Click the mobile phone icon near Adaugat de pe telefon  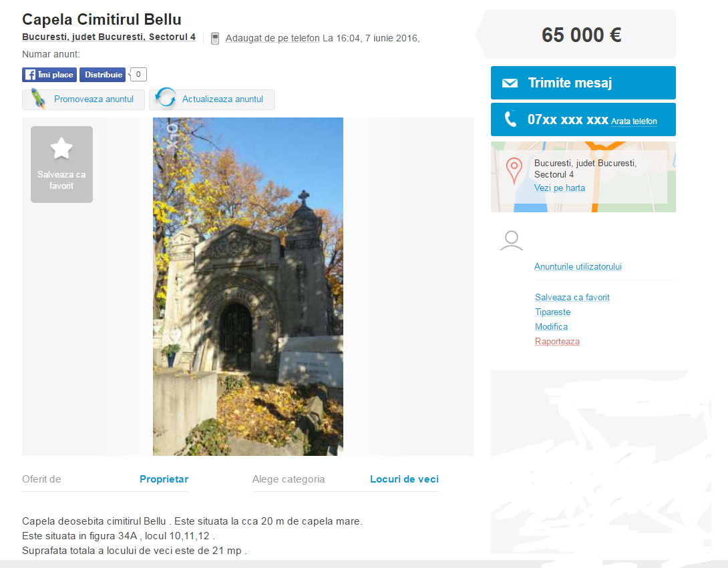(x=215, y=39)
